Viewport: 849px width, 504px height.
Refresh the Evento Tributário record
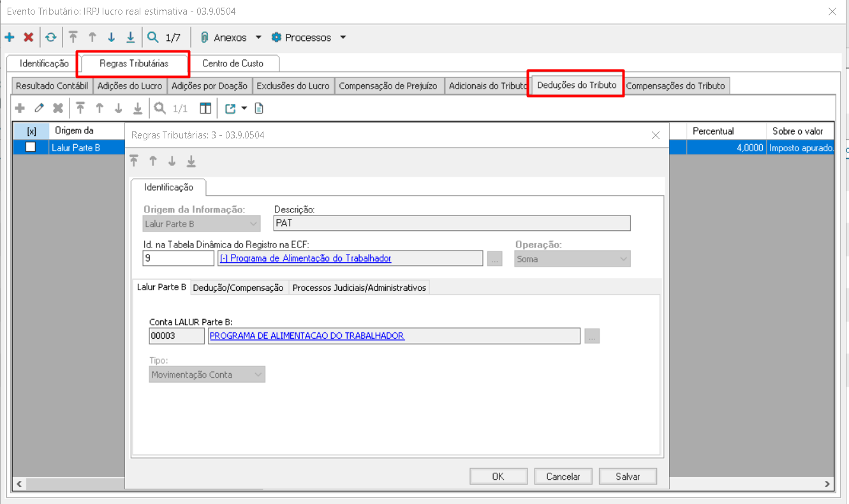pyautogui.click(x=50, y=38)
